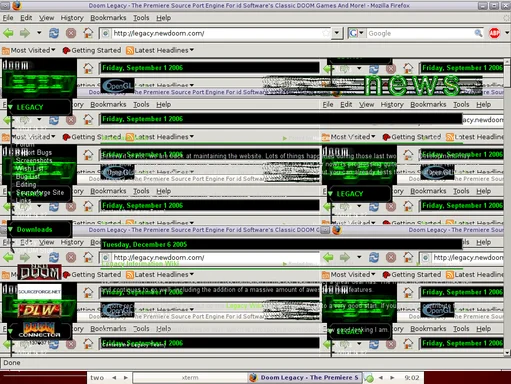Open the Doom Connector logo link
Viewport: 511px width, 384px height.
(x=39, y=329)
